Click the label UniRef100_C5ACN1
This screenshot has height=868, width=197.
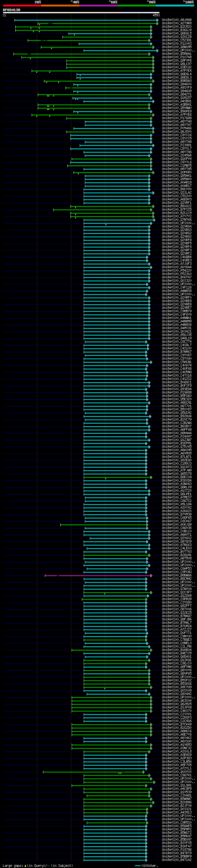point(177,362)
